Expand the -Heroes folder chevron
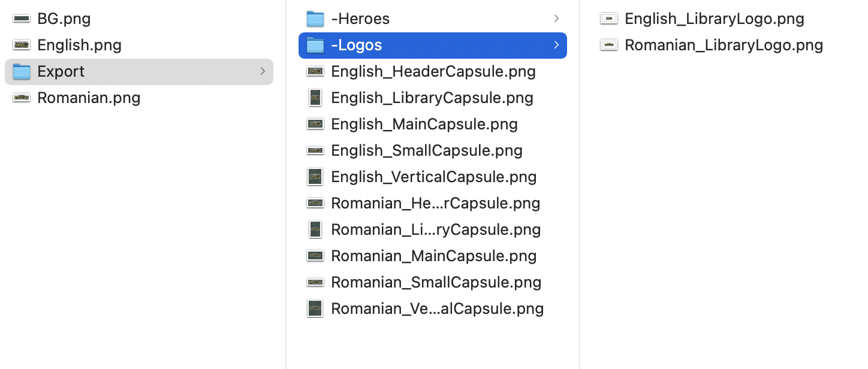This screenshot has height=369, width=868. click(x=556, y=19)
